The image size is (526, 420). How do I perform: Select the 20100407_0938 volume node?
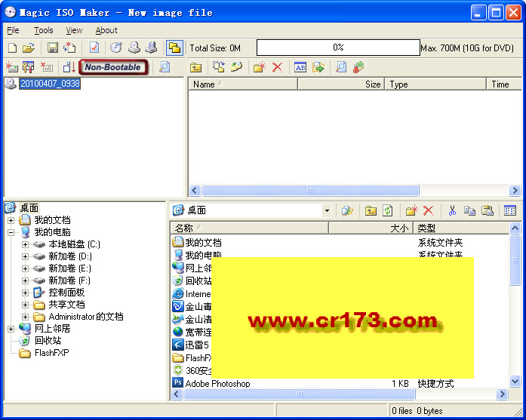coord(50,84)
